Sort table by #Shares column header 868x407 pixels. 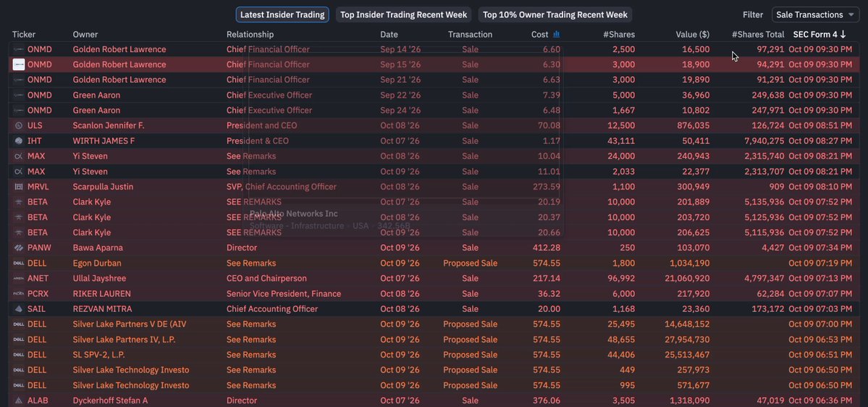pos(619,34)
